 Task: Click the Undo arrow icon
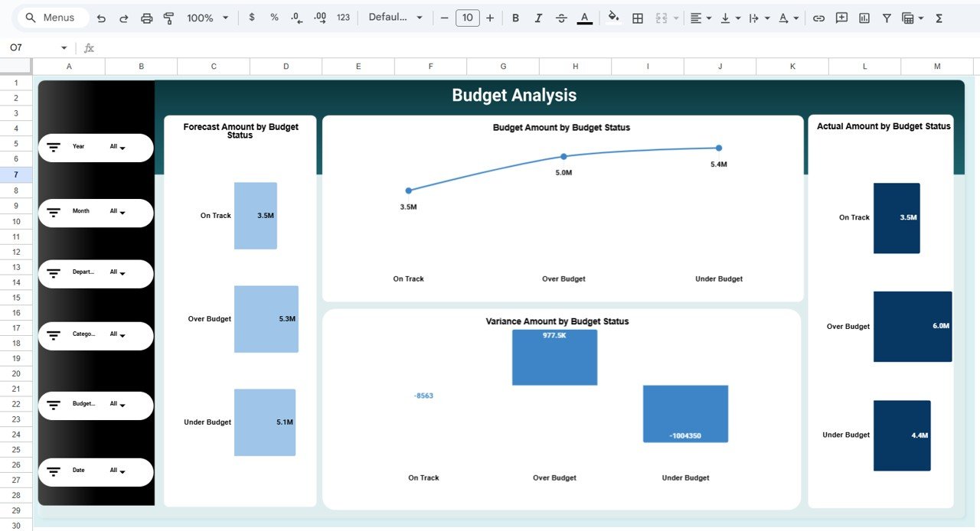tap(101, 18)
